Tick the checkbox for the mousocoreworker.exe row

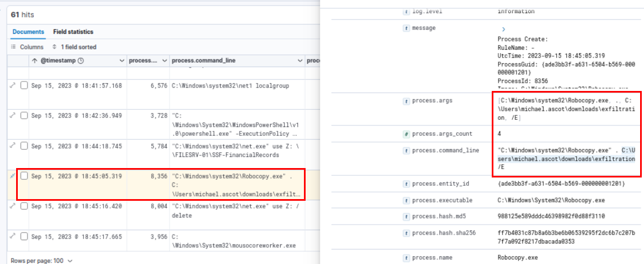24,236
